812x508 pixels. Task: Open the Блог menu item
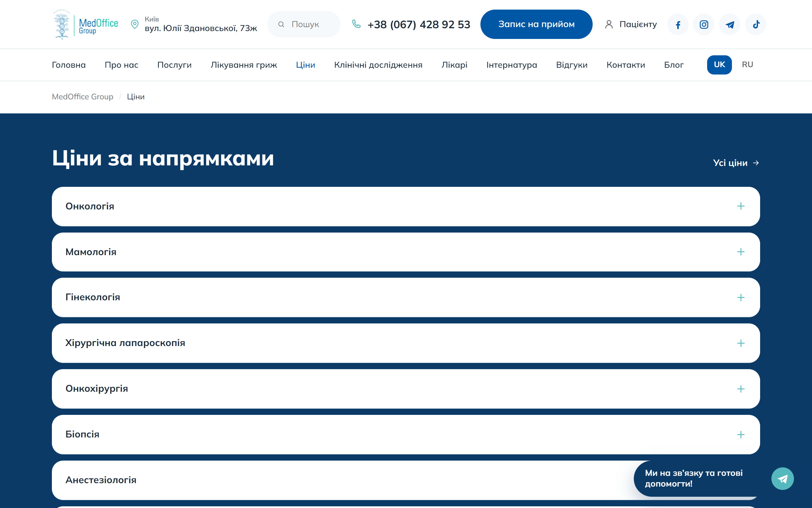tap(674, 65)
